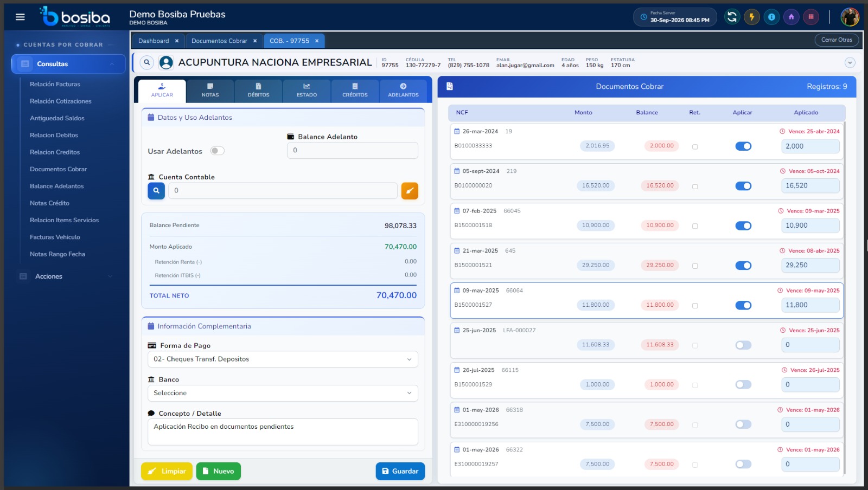The width and height of the screenshot is (868, 490).
Task: Click the sync refresh icon in header
Action: [732, 17]
